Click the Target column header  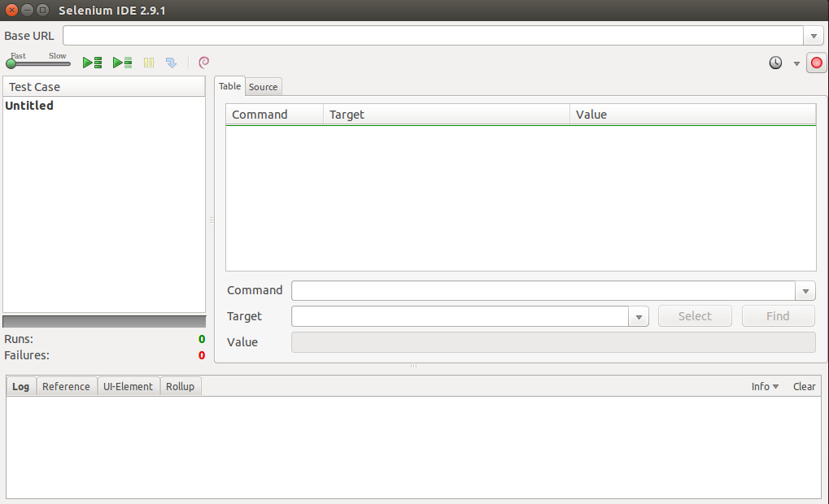point(446,115)
